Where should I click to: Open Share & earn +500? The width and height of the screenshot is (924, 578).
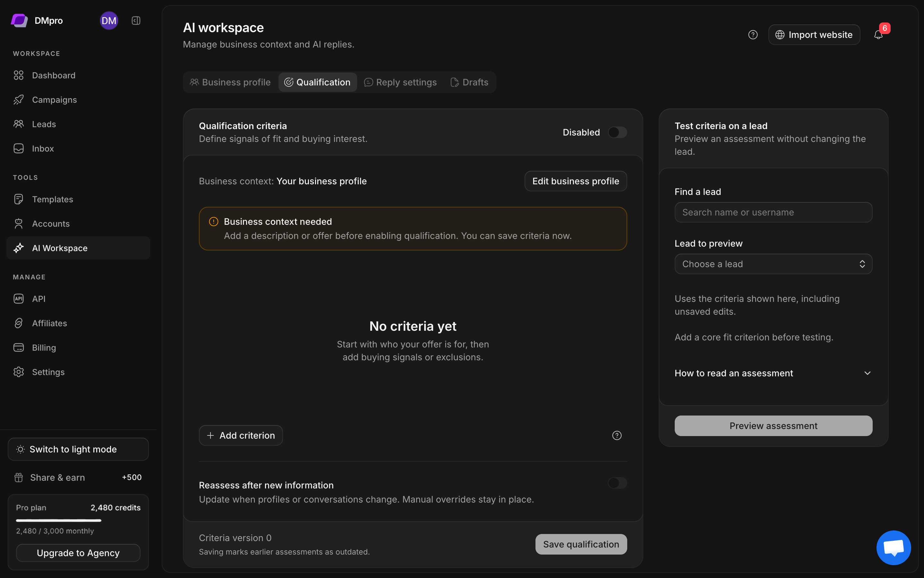(78, 477)
